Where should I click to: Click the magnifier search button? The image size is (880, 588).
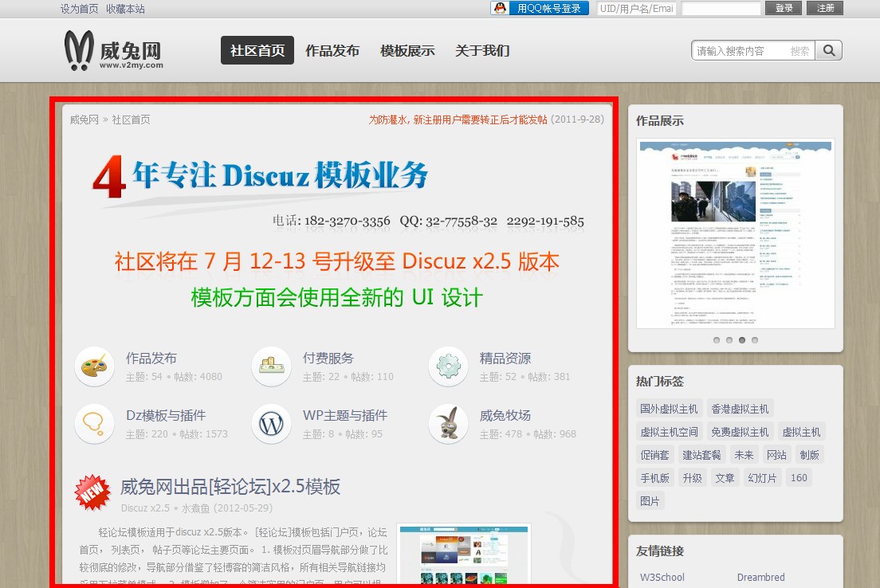pyautogui.click(x=828, y=50)
